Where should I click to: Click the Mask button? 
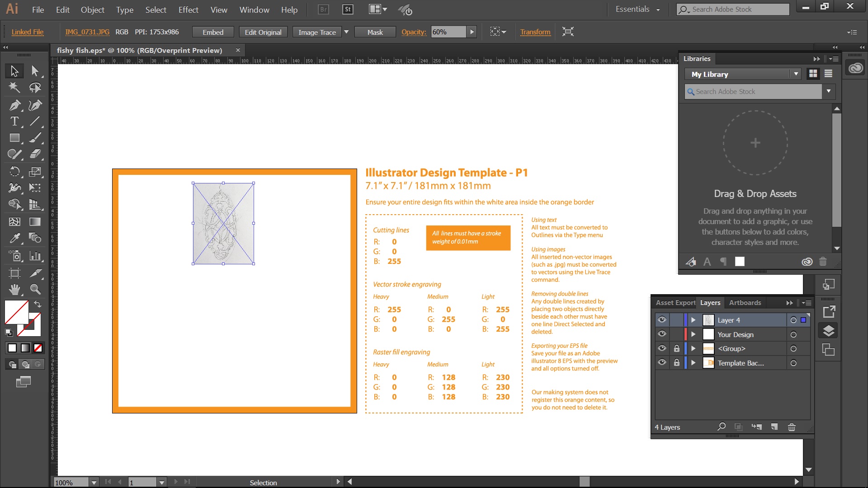(375, 32)
